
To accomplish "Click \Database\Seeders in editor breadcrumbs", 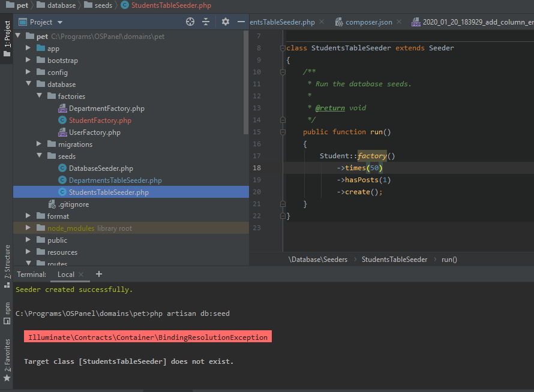I will pyautogui.click(x=318, y=260).
